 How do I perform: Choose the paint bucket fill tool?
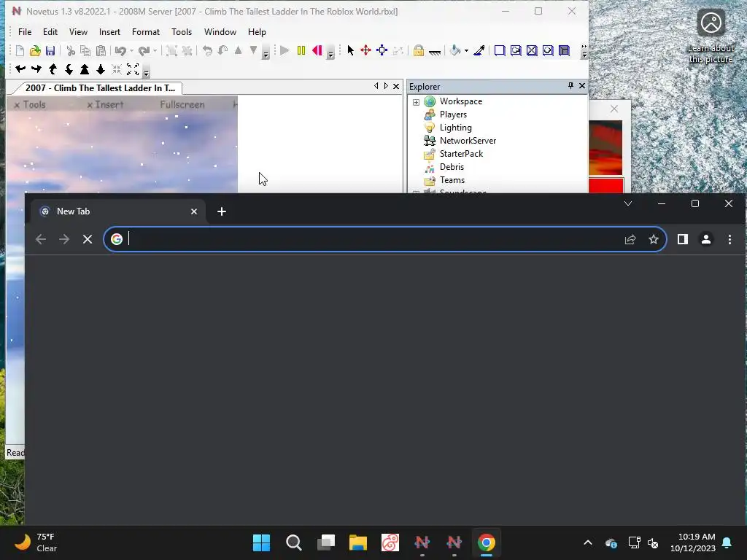click(455, 50)
